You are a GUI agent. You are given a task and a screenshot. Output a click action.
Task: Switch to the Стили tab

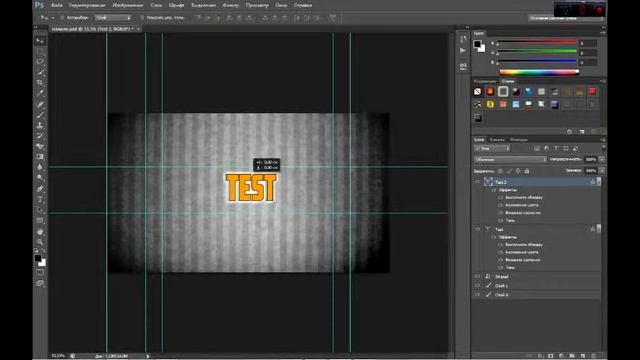coord(508,81)
